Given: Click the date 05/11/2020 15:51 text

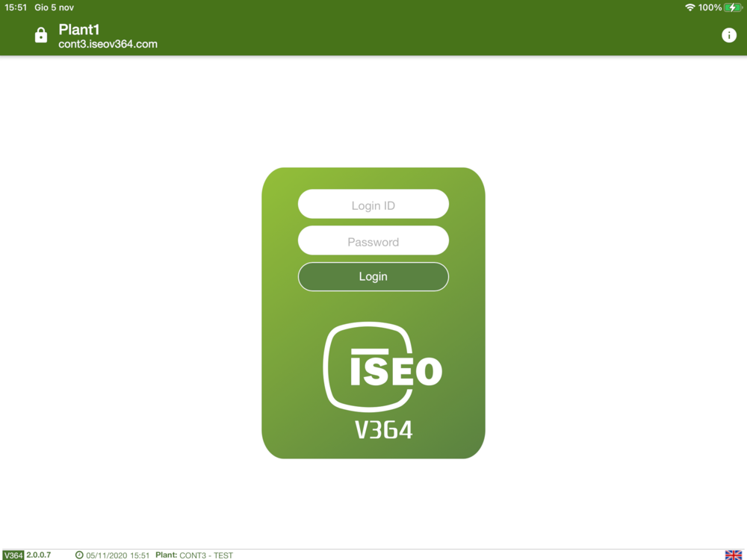Looking at the screenshot, I should [118, 556].
